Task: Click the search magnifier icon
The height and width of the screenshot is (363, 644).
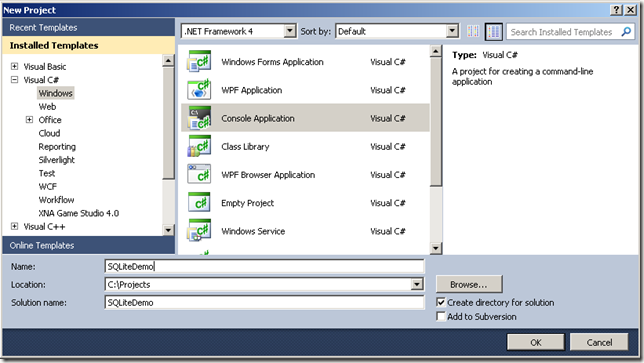Action: pos(626,32)
